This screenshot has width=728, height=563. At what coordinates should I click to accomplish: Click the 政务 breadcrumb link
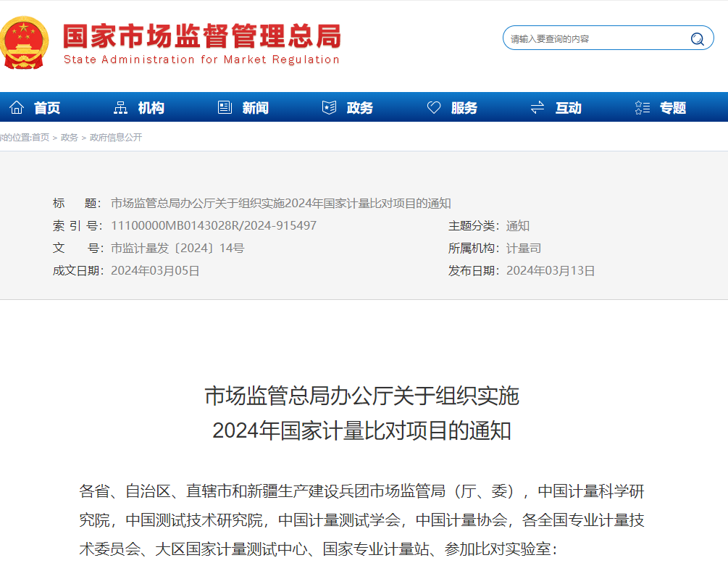(x=70, y=138)
